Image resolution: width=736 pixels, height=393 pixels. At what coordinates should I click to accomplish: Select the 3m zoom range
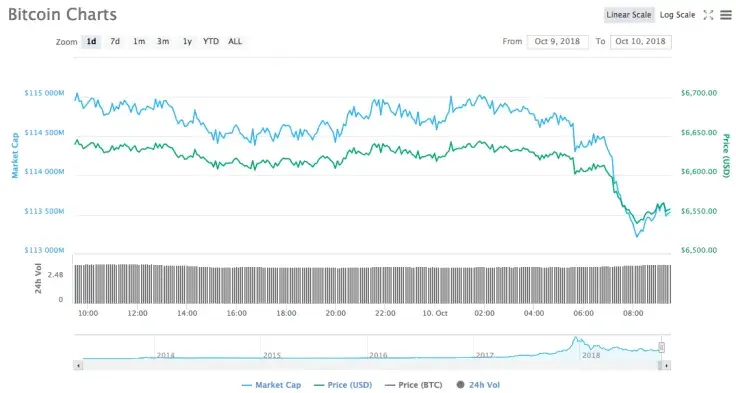coord(163,41)
